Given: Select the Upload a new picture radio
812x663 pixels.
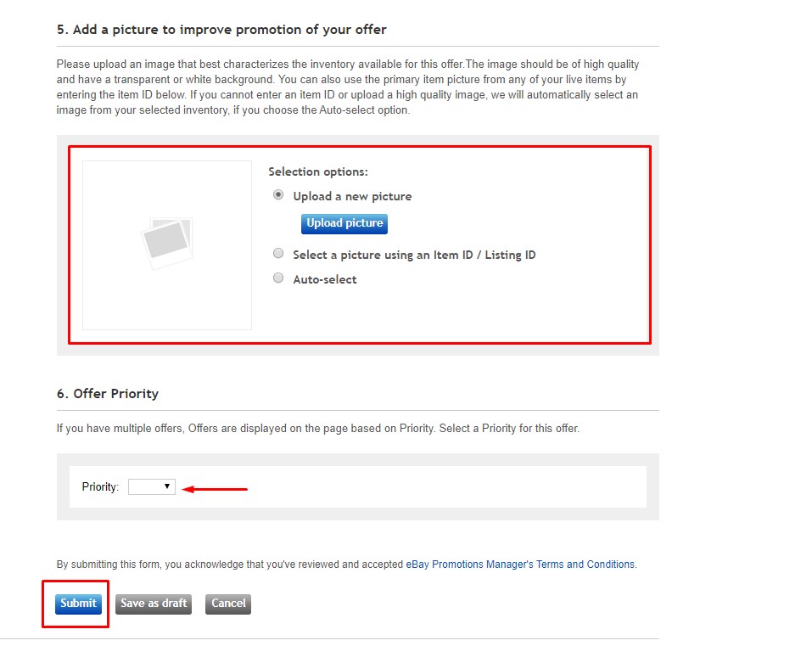Looking at the screenshot, I should coord(278,195).
